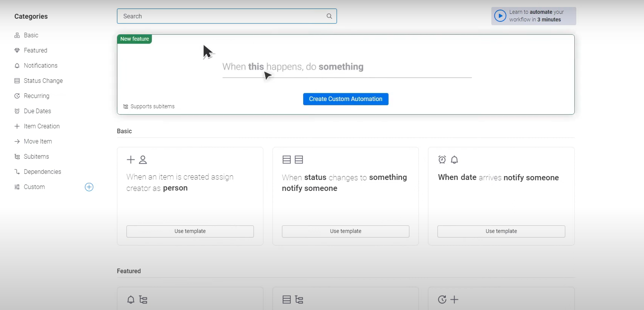Select the Item Creation category

[x=42, y=126]
